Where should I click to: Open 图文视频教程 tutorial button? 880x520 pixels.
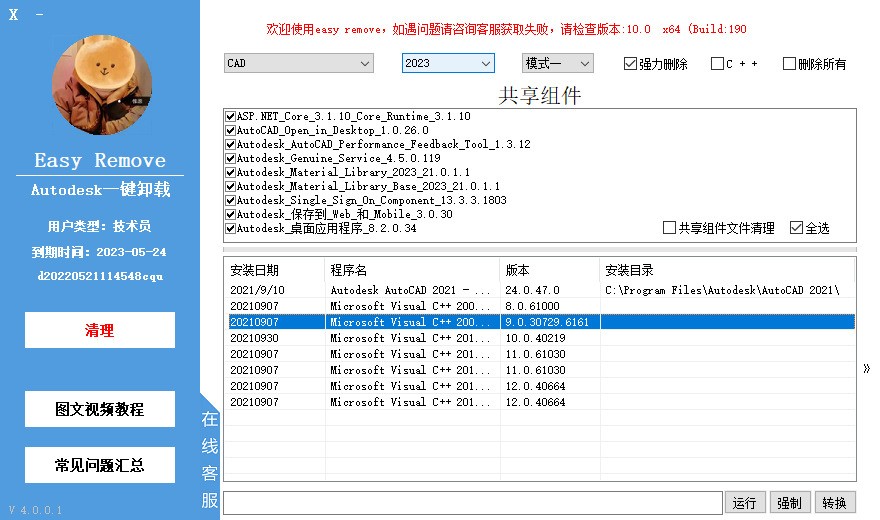click(x=100, y=409)
